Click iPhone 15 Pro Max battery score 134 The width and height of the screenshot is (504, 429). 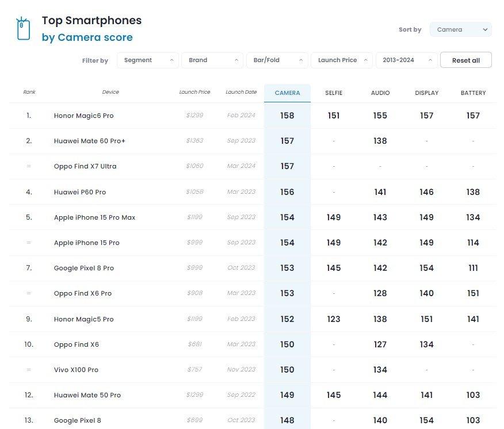[473, 217]
